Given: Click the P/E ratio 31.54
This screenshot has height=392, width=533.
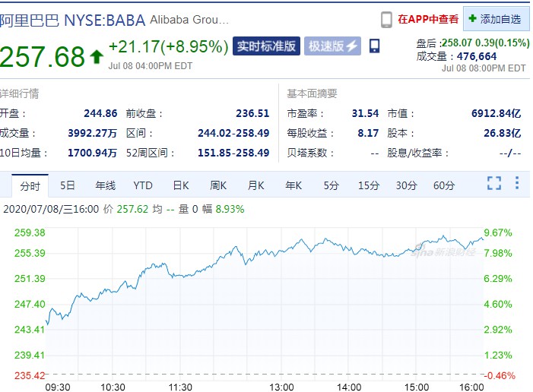Looking at the screenshot, I should [365, 113].
